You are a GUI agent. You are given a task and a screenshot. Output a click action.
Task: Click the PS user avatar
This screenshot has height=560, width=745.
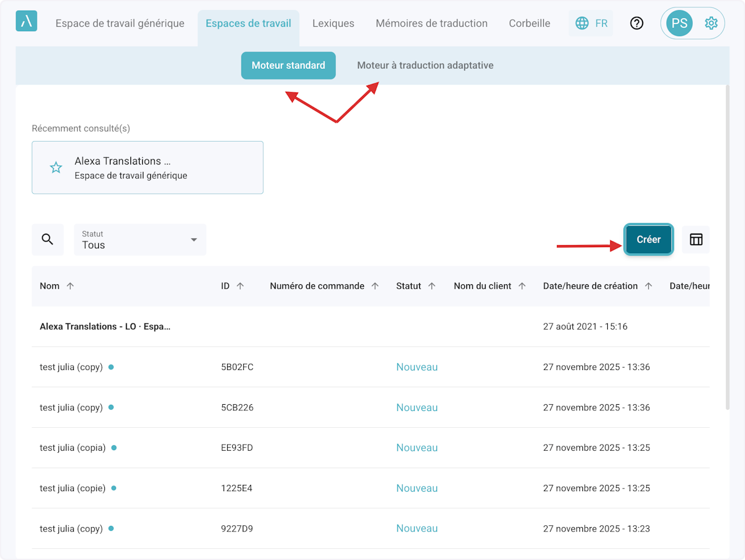[679, 24]
